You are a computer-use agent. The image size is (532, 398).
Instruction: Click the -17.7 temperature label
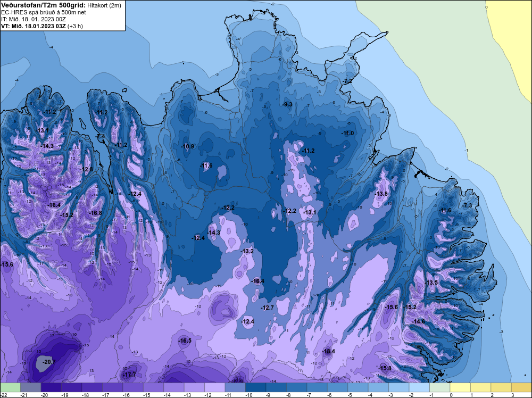pyautogui.click(x=130, y=375)
